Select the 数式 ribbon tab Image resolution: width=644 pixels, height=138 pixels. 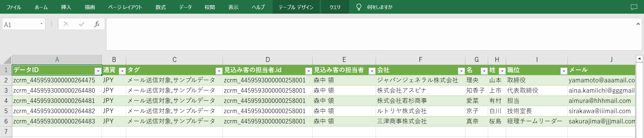tap(160, 7)
